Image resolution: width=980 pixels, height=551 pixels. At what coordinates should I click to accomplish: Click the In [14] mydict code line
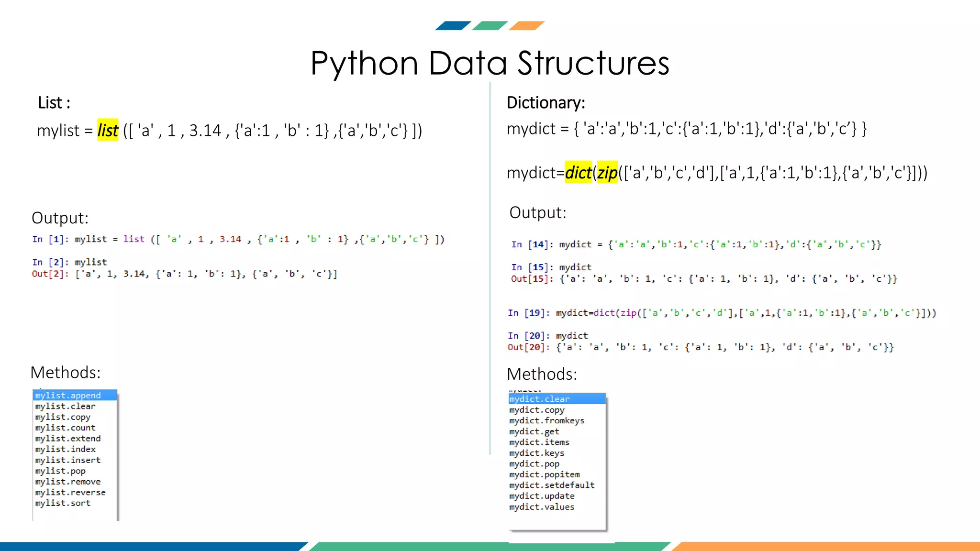(696, 244)
